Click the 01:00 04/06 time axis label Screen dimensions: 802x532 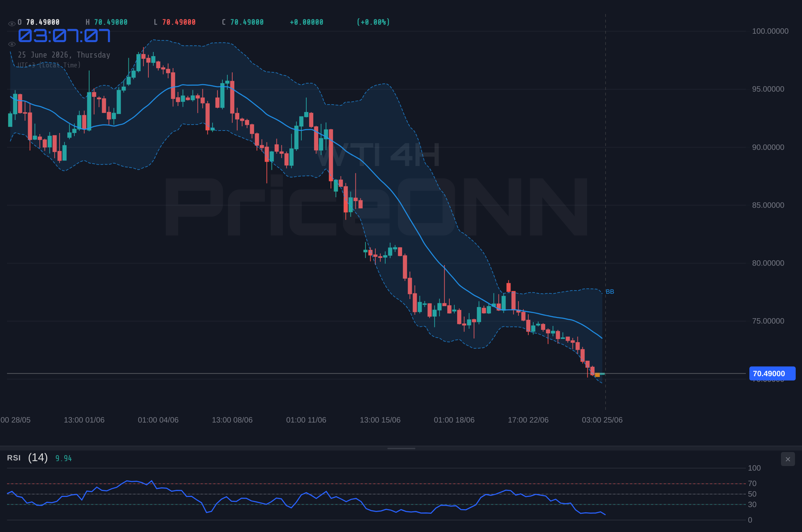tap(158, 420)
